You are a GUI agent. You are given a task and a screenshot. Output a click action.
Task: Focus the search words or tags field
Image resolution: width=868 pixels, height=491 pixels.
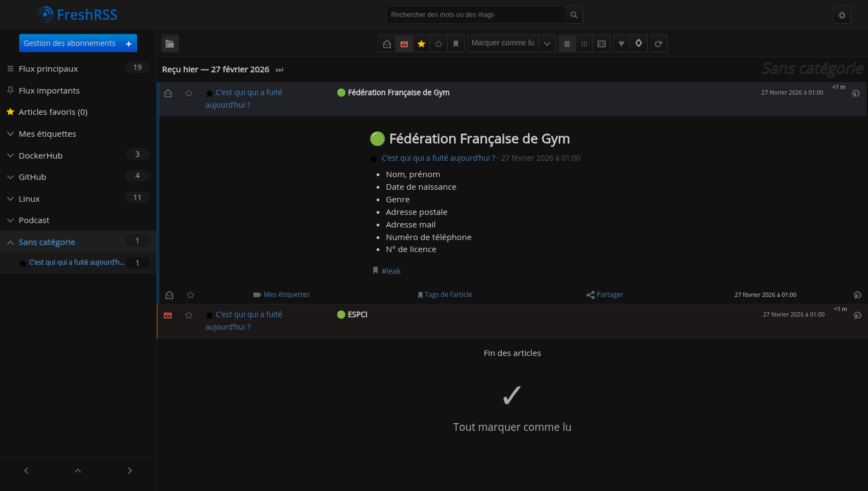476,15
